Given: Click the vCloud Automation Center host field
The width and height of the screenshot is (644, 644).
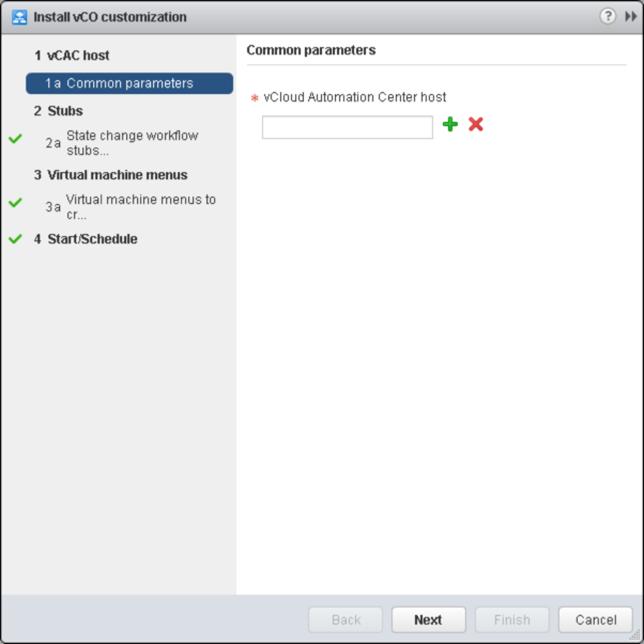Looking at the screenshot, I should [347, 127].
